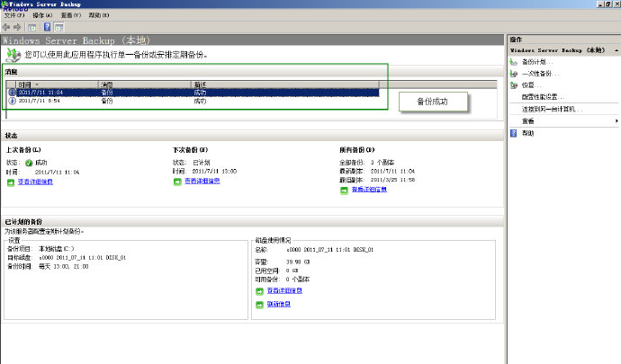Choose 连接到另一台计算机 in the actions pane
Image resolution: width=621 pixels, height=364 pixels.
(552, 110)
